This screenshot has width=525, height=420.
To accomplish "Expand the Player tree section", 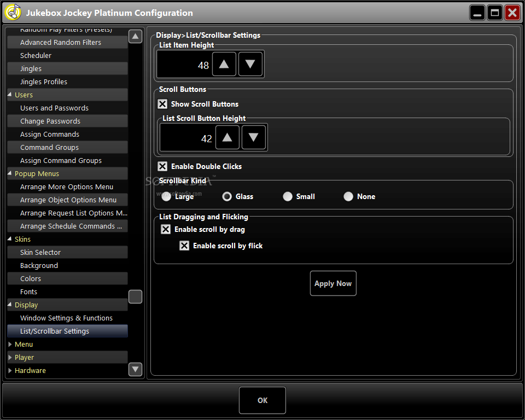I will 10,357.
